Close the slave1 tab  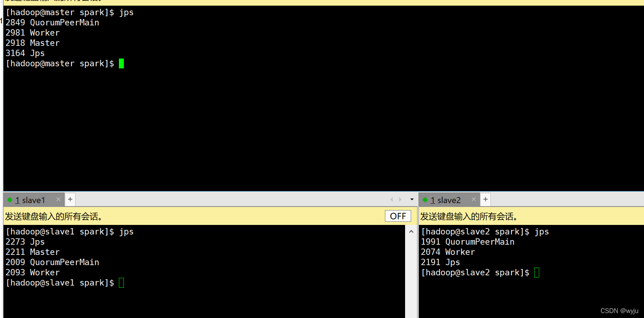[x=58, y=200]
